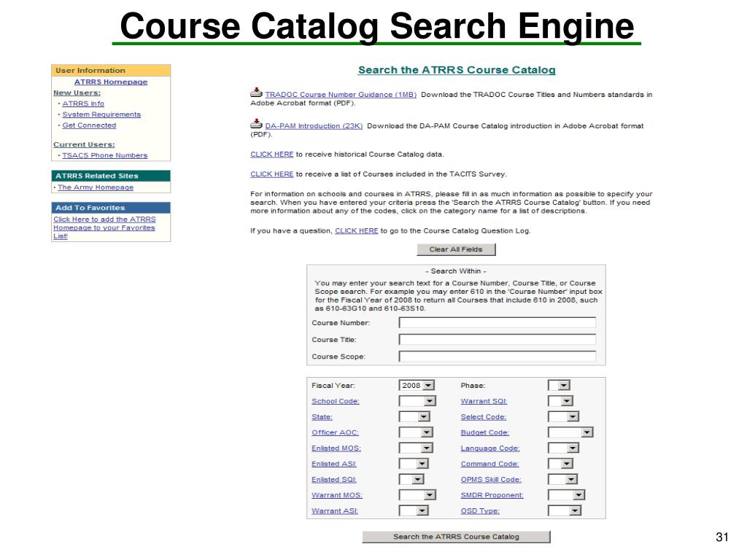Viewport: 747px width, 560px height.
Task: Focus the Course Number input box
Action: (x=497, y=323)
